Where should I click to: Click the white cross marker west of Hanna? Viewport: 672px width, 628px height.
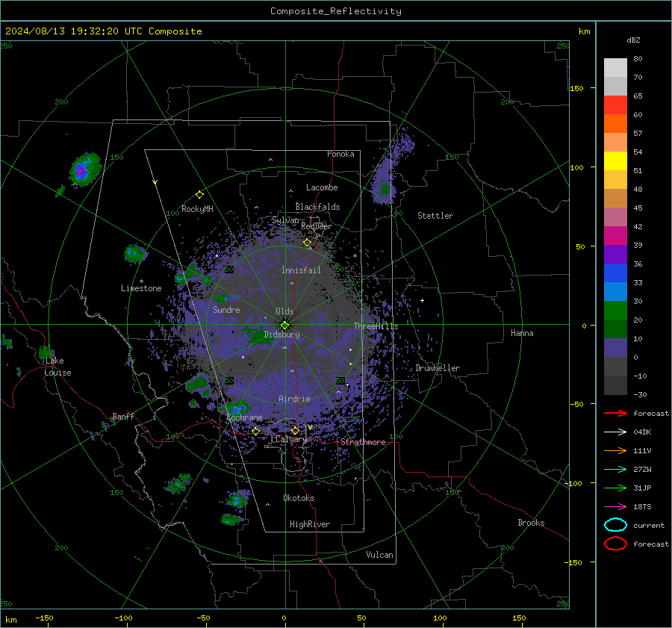(422, 300)
